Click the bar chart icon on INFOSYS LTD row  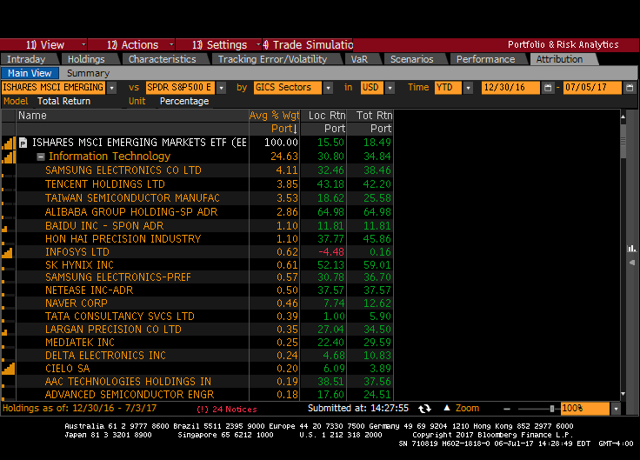7,253
